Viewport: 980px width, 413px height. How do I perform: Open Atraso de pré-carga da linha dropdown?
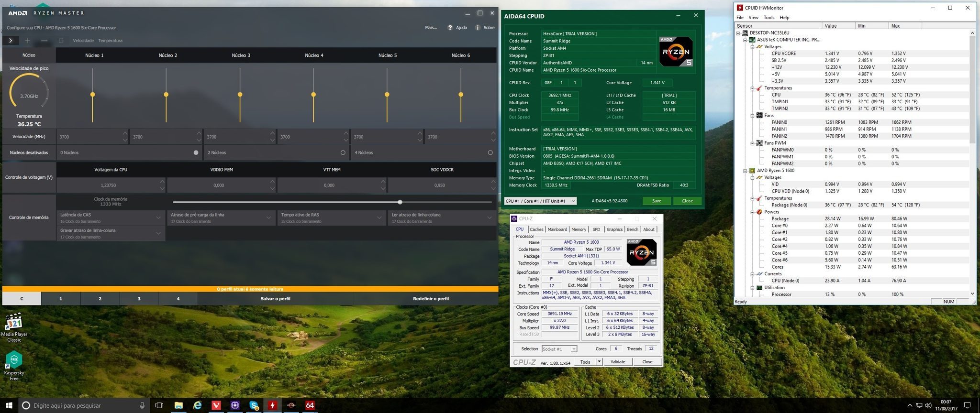222,218
